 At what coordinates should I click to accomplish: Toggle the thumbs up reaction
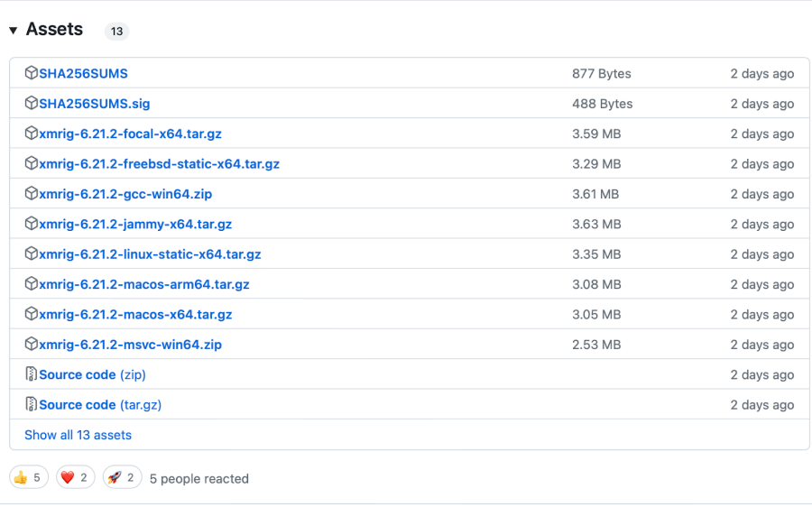pyautogui.click(x=27, y=478)
